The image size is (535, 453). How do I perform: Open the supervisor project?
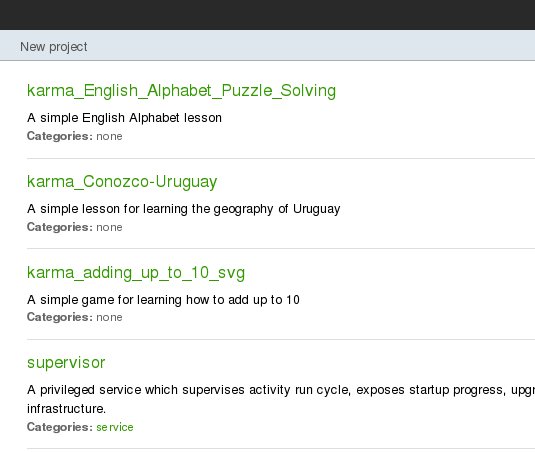(x=66, y=363)
